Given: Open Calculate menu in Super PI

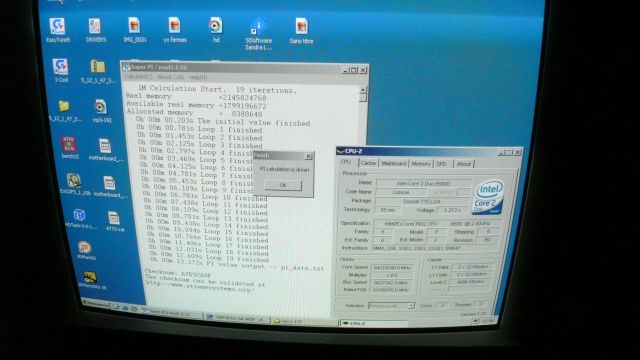Looking at the screenshot, I should (138, 77).
